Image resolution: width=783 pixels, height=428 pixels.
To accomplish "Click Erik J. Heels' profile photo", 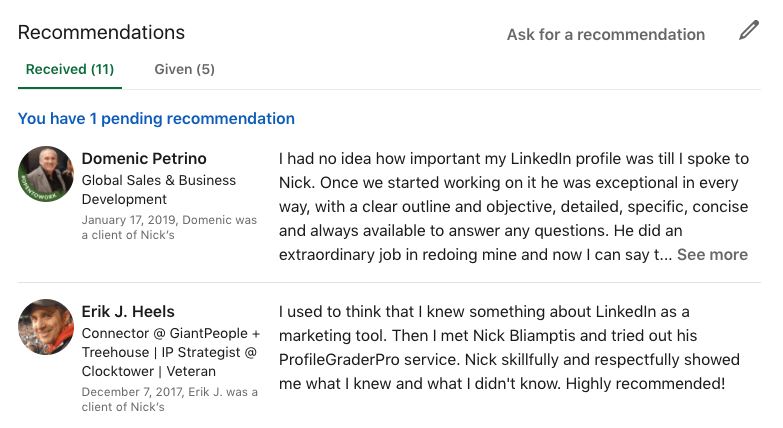I will pyautogui.click(x=46, y=327).
